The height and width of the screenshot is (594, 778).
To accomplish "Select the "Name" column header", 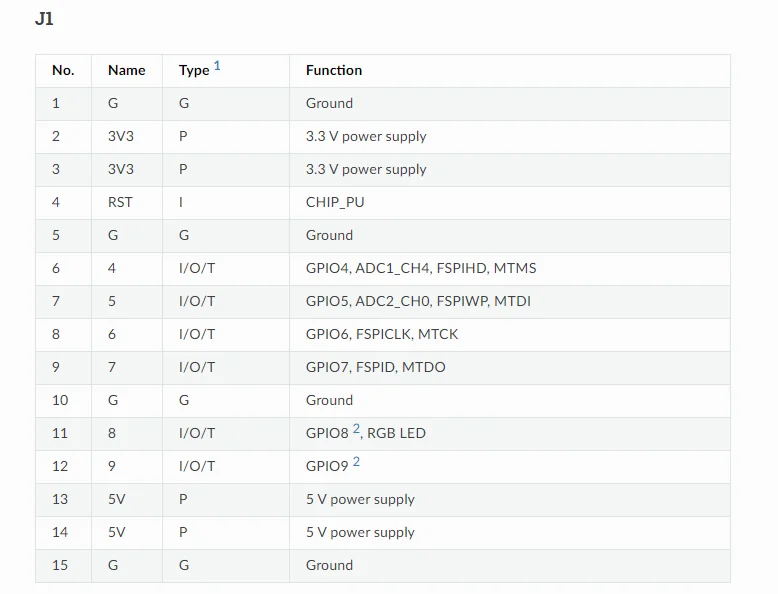I will pyautogui.click(x=126, y=70).
